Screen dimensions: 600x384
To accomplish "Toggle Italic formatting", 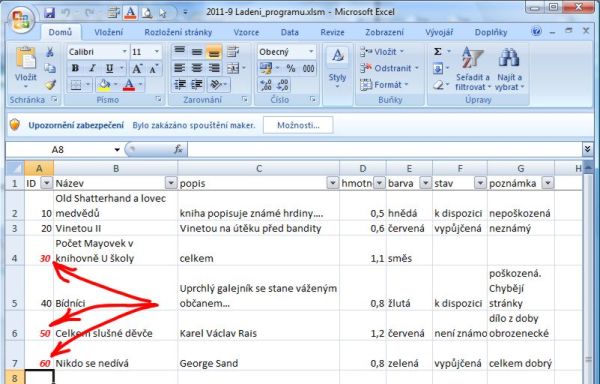I will pyautogui.click(x=92, y=68).
